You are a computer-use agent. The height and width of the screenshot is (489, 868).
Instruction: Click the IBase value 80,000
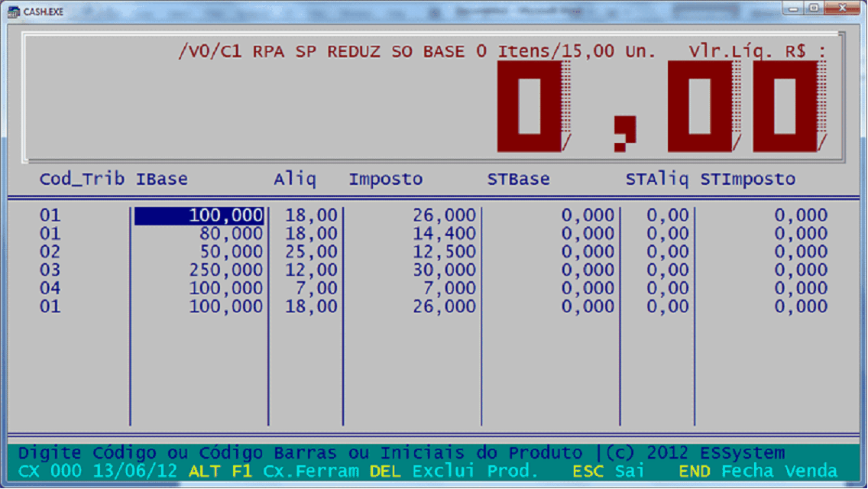click(x=232, y=234)
